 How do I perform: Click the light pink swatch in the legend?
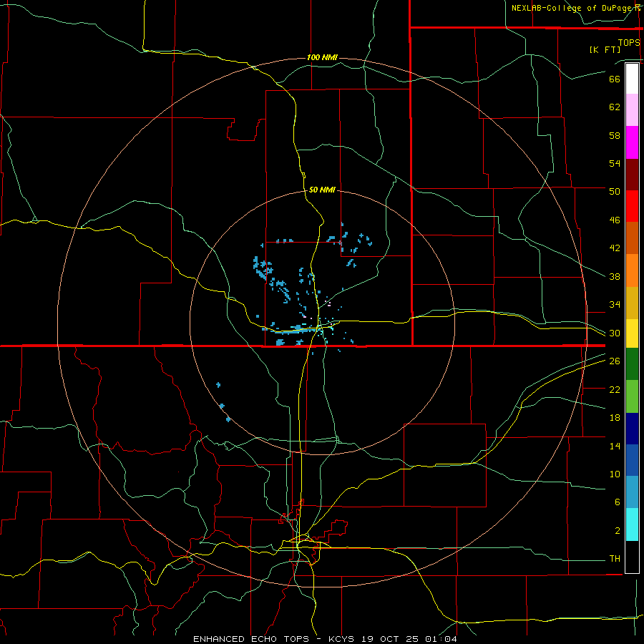tap(632, 110)
